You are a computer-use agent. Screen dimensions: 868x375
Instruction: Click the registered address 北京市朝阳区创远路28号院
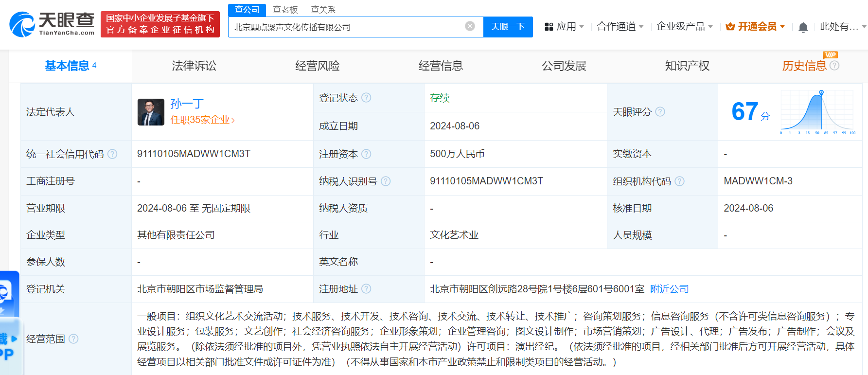pos(537,289)
